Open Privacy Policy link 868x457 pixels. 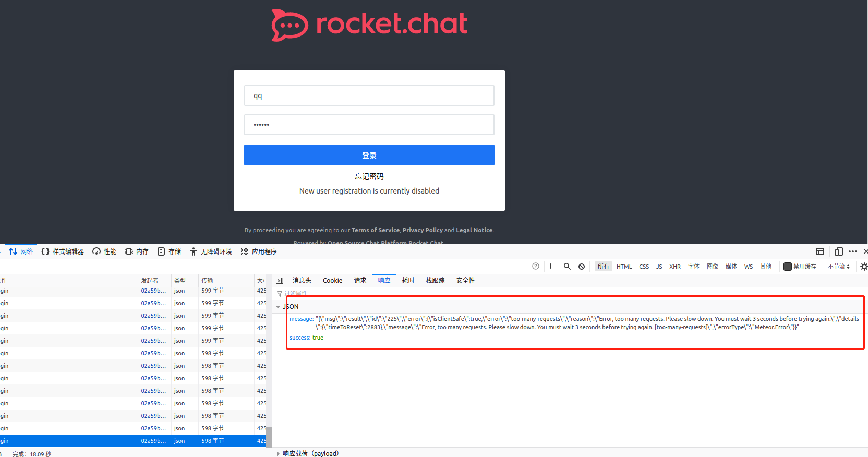point(423,230)
